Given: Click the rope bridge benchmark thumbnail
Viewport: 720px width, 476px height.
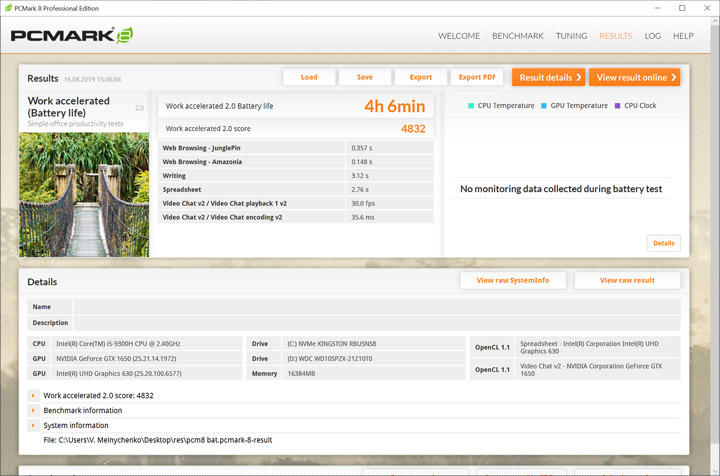Looking at the screenshot, I should [84, 195].
